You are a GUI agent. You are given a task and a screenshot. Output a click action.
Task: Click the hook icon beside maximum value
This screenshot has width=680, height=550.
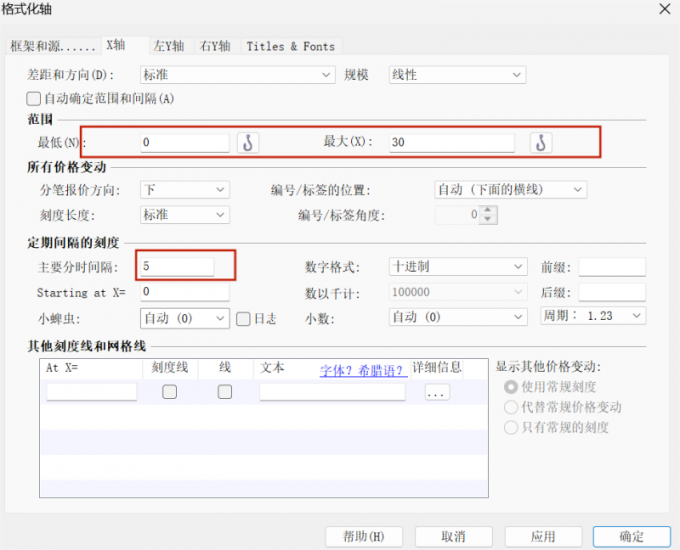(x=540, y=143)
